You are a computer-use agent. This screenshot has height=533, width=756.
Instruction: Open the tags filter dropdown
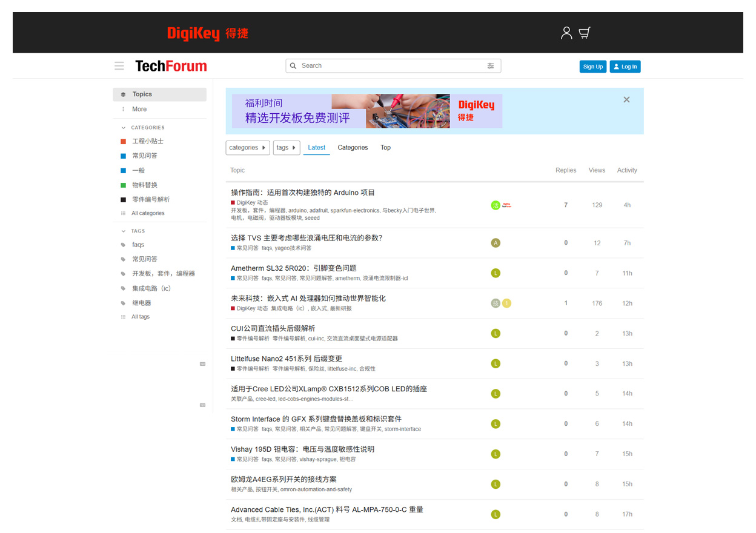286,148
